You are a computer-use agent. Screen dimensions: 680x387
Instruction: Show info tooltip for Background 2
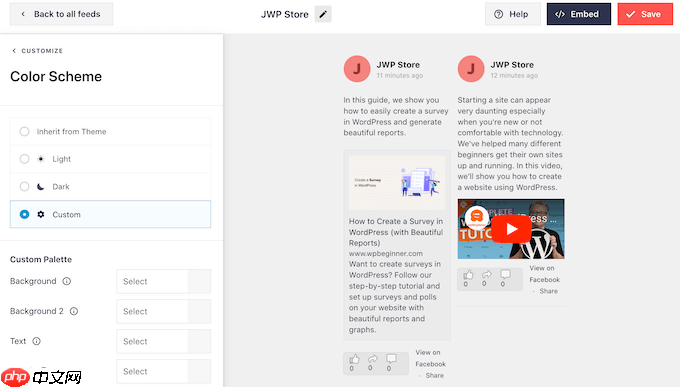74,311
